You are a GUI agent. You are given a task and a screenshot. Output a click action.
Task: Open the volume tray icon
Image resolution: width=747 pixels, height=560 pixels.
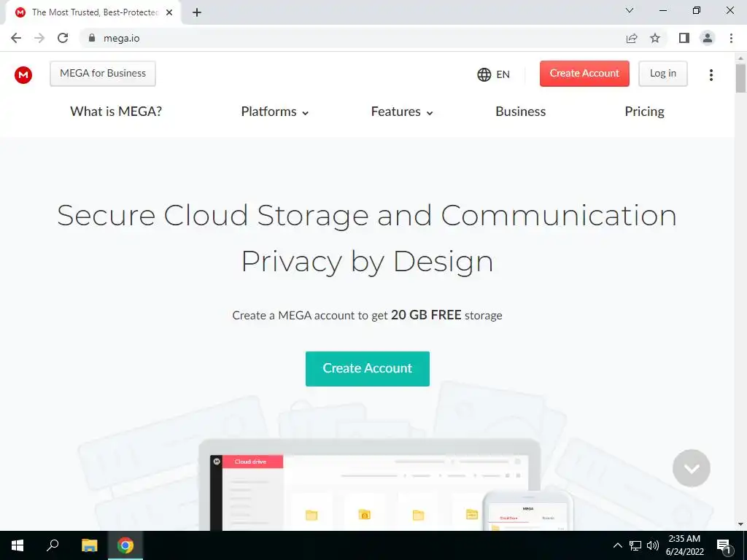(x=653, y=545)
